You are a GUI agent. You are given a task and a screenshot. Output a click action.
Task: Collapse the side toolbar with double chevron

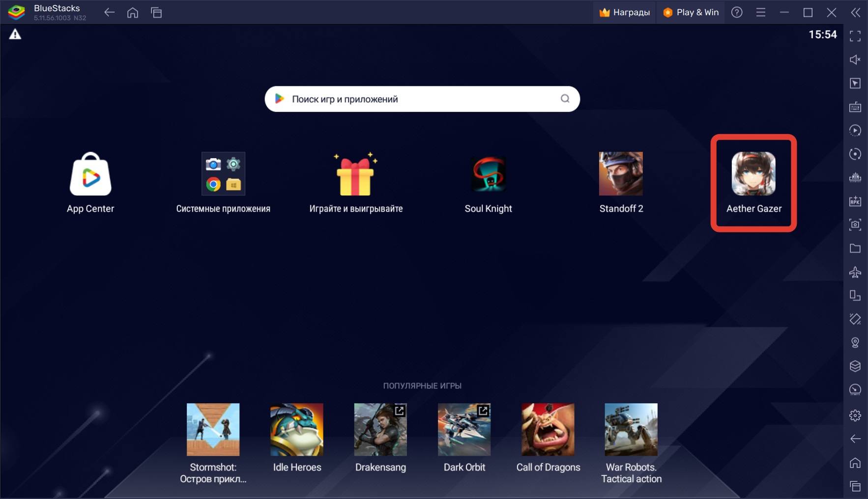(856, 12)
